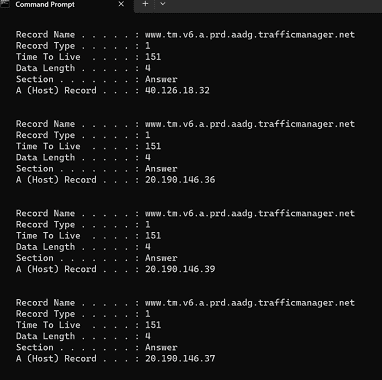Viewport: 382px width, 380px height.
Task: Click the second A (Host) Record label
Action: (x=56, y=180)
